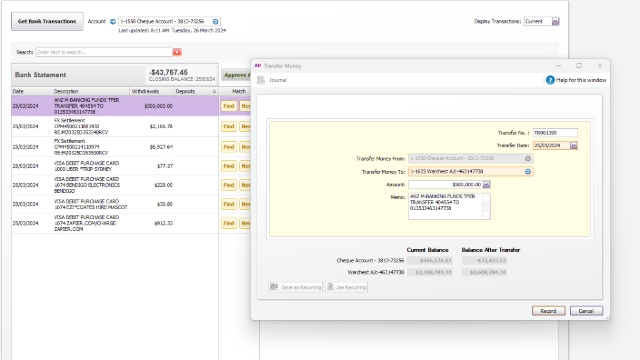This screenshot has height=360, width=640.
Task: Clear the search with the red icon
Action: click(177, 52)
